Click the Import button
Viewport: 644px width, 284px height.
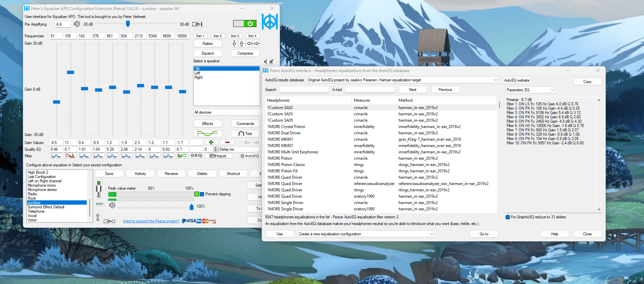[218, 156]
